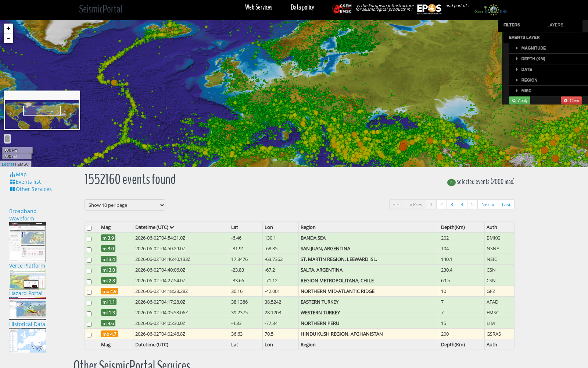Click the Historical Data thumbnail

tap(28, 340)
